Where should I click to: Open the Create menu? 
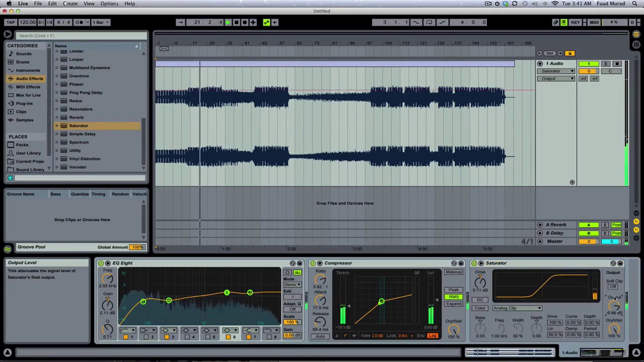pos(70,4)
